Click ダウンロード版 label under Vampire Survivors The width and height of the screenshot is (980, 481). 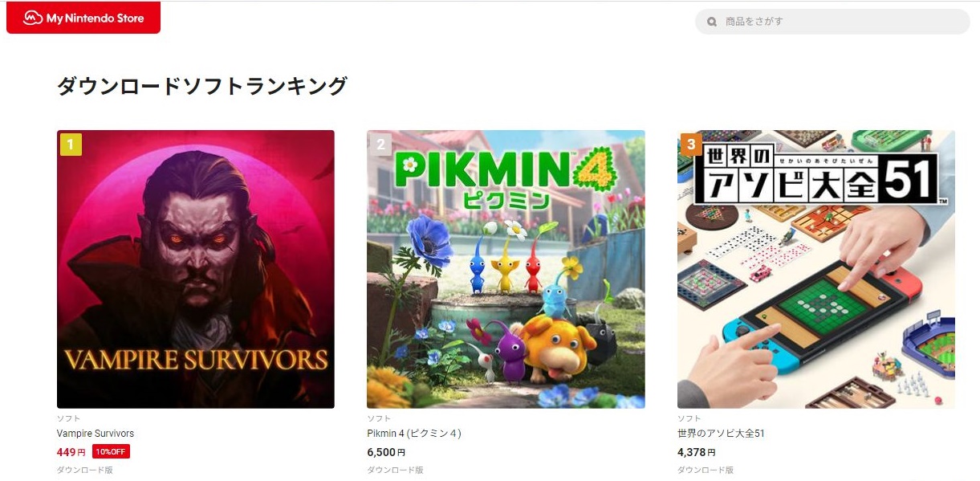(85, 470)
